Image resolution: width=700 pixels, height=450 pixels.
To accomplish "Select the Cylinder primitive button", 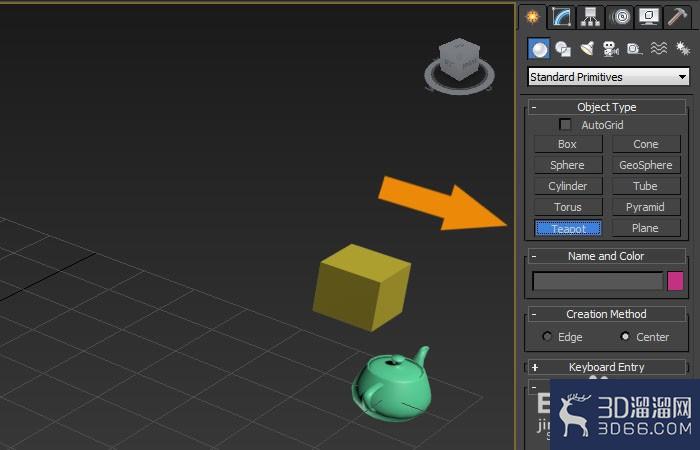I will point(568,186).
